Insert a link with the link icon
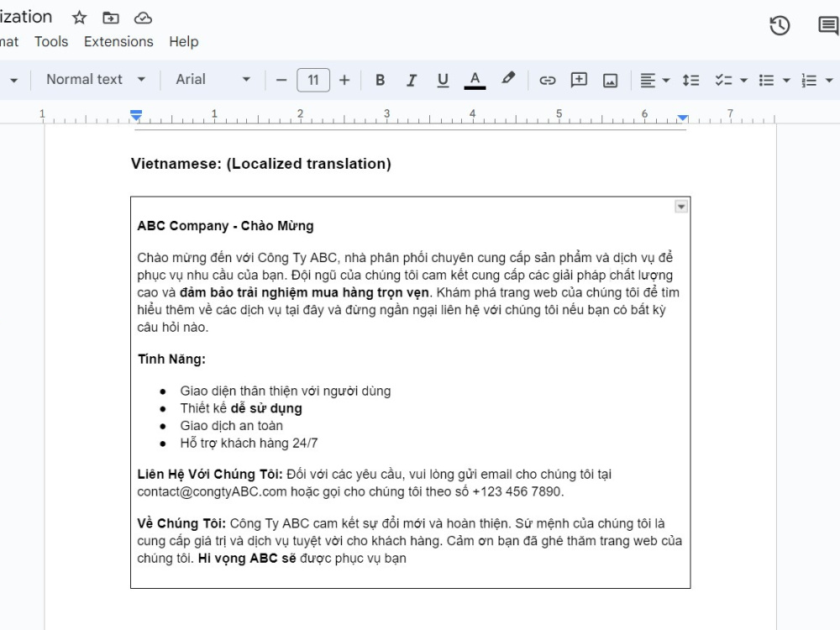The image size is (840, 630). (547, 81)
